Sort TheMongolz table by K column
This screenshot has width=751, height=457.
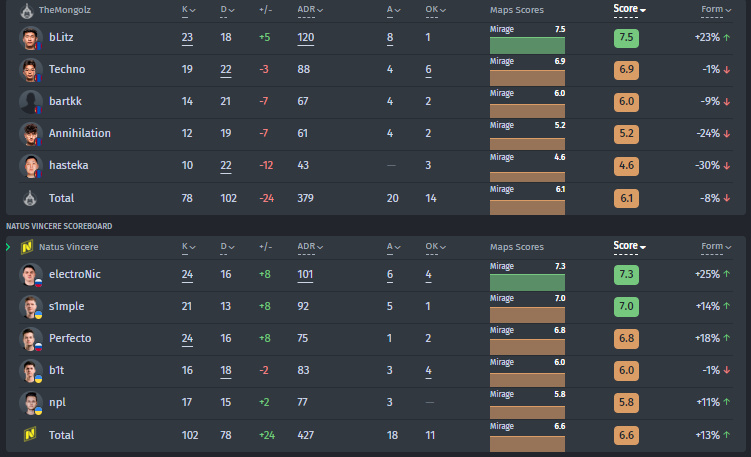tap(187, 9)
